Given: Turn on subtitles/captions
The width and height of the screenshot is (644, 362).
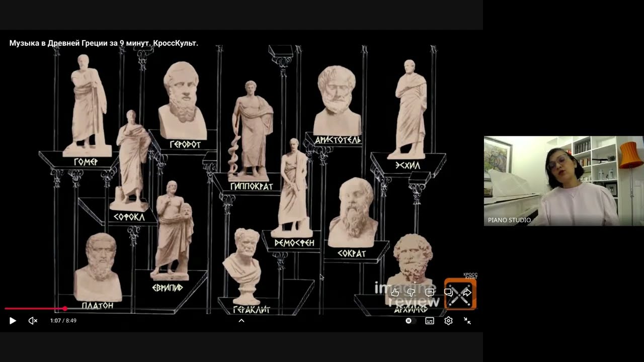Looking at the screenshot, I should (x=430, y=321).
